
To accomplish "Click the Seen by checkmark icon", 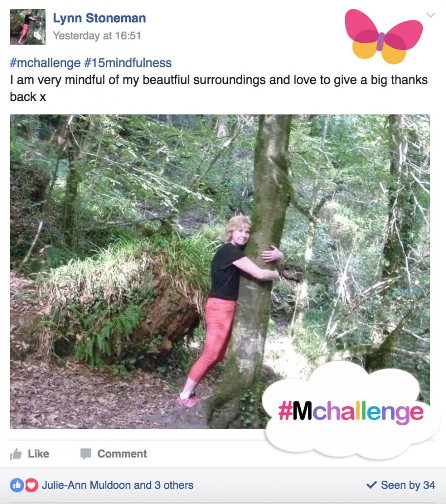I will click(x=372, y=485).
